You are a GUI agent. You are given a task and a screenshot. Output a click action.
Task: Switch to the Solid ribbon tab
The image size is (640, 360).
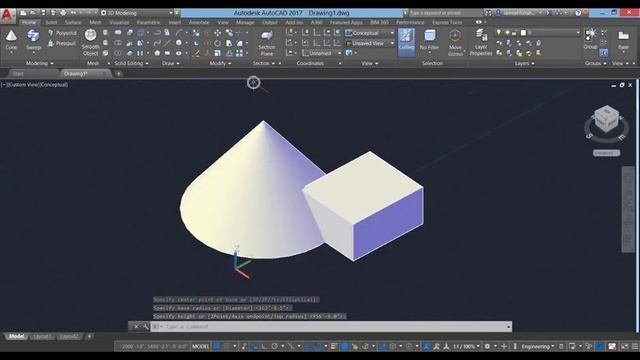coord(51,22)
